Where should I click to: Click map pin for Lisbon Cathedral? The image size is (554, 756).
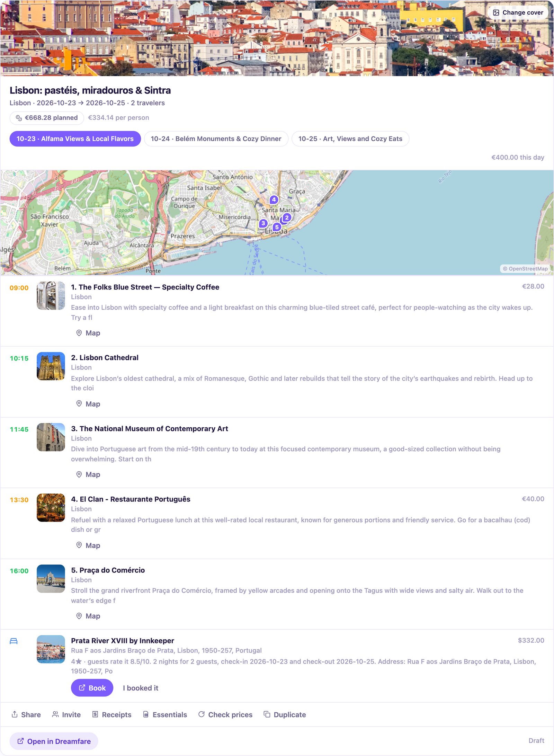pos(287,217)
